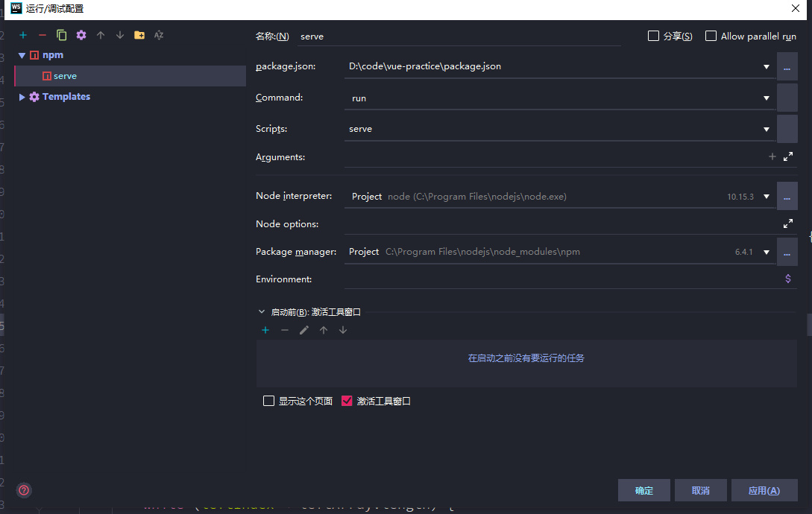The width and height of the screenshot is (812, 514).
Task: Sort configurations alphabetically
Action: 158,34
